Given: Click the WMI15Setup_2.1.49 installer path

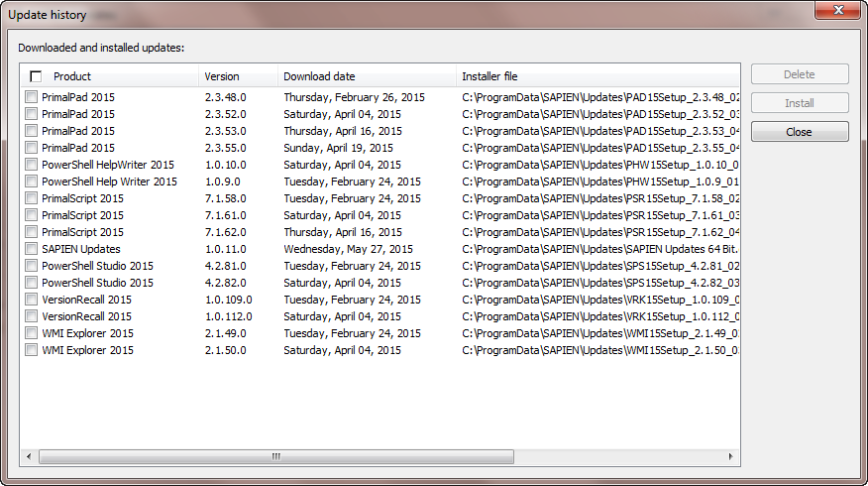Looking at the screenshot, I should 600,333.
